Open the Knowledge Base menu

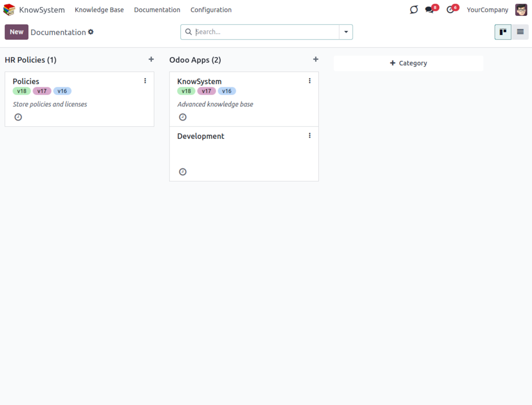click(x=99, y=10)
